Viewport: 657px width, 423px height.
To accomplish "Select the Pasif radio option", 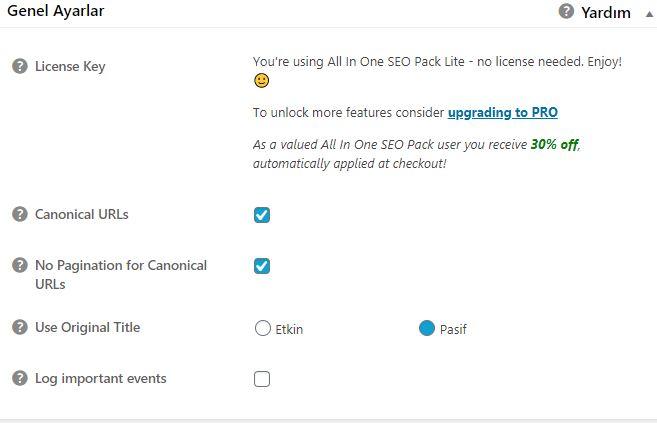I will pyautogui.click(x=427, y=328).
